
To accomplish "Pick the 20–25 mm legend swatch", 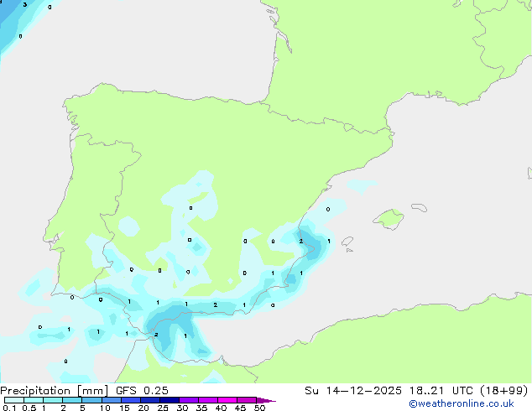I will (149, 400).
